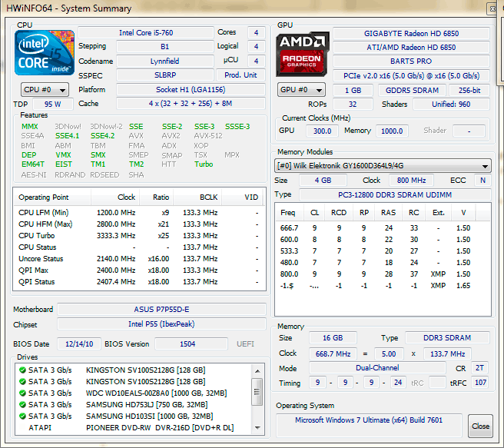
Task: Click the Clock column header in operating table
Action: [x=115, y=197]
